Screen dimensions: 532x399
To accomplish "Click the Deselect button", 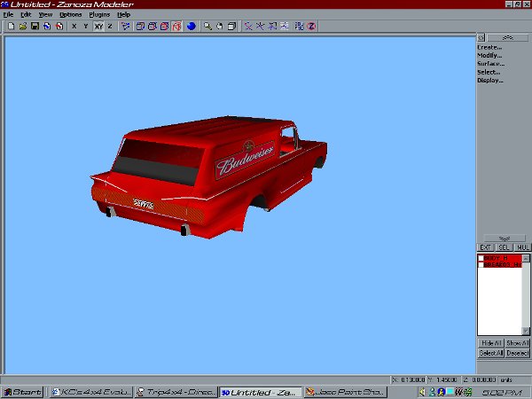I will [x=517, y=353].
